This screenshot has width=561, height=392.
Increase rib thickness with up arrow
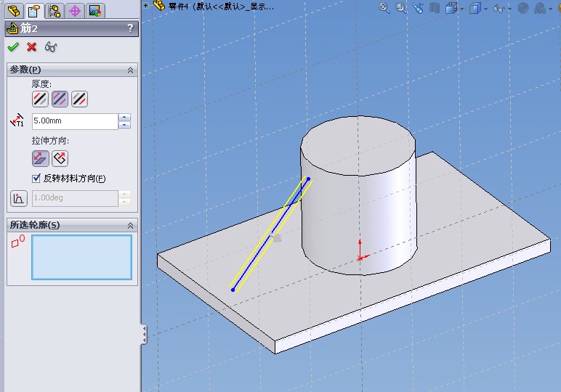125,118
